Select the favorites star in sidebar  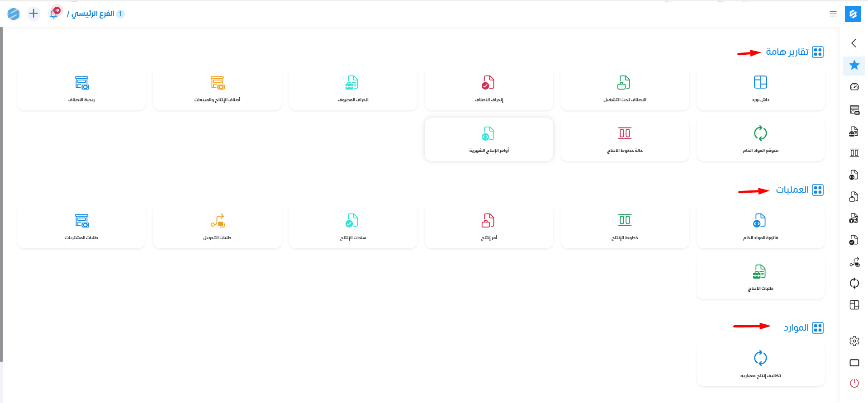point(854,65)
